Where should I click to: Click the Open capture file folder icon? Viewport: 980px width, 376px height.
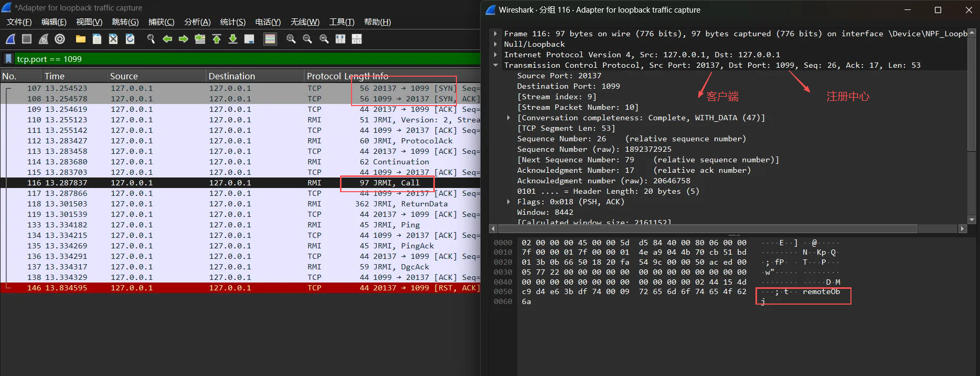pos(80,39)
